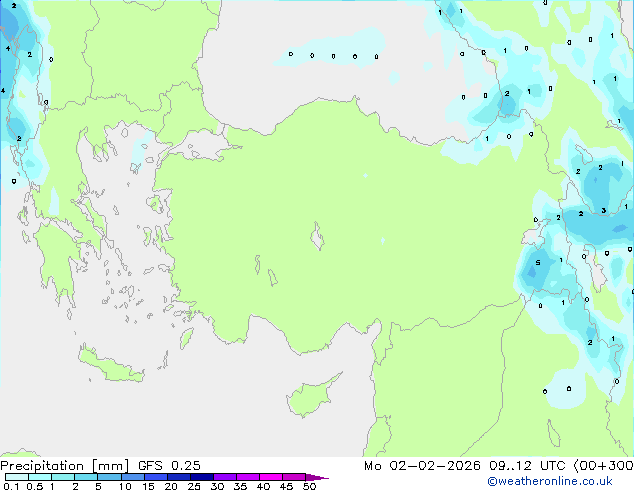634x490 pixels.
Task: Click the purple arrow tip past 50
Action: click(x=317, y=477)
